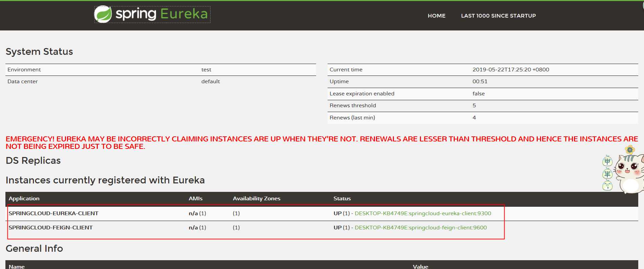Click availability zone (1) in EUREKA-CLIENT row

coord(236,213)
